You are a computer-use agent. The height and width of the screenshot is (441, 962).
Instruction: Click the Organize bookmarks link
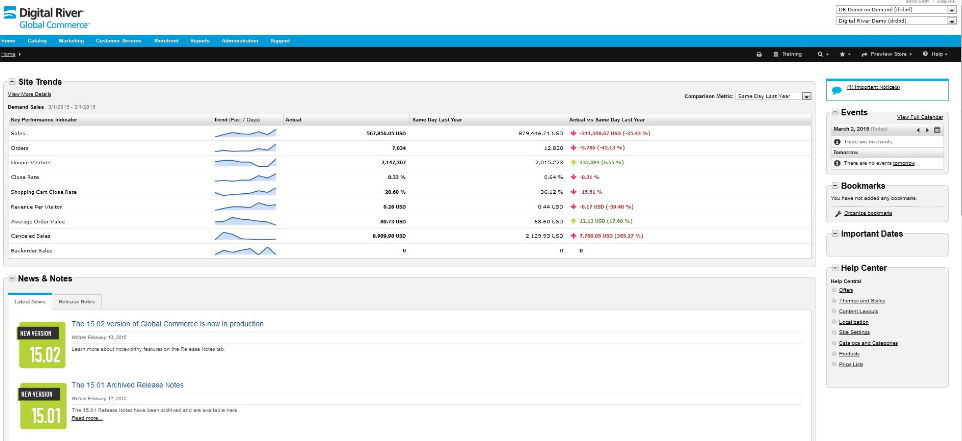point(866,213)
